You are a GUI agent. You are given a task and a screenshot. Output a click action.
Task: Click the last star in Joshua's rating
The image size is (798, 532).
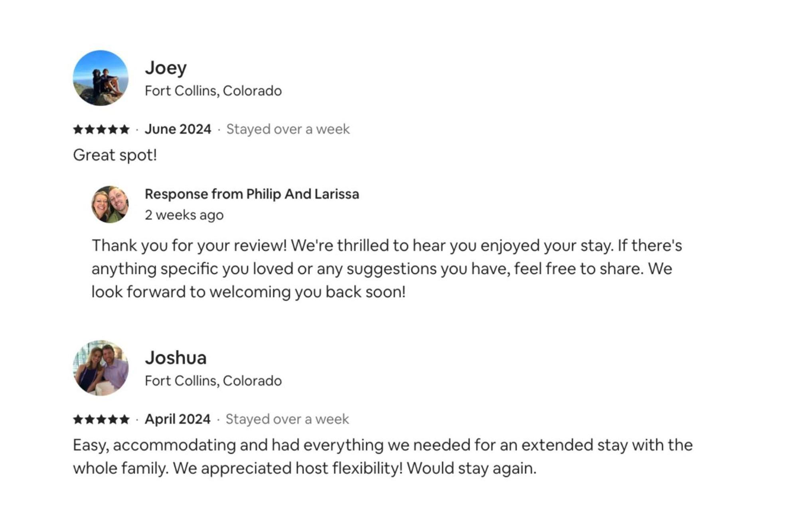125,419
